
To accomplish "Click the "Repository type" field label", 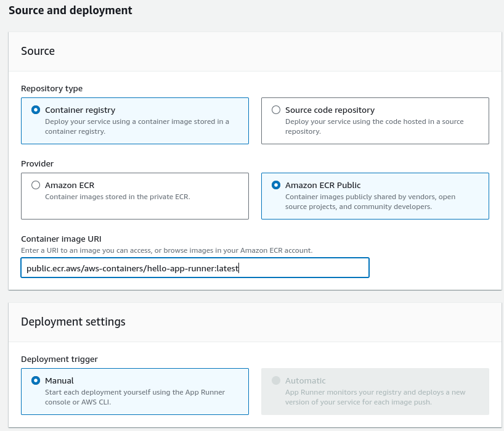I will tap(52, 88).
